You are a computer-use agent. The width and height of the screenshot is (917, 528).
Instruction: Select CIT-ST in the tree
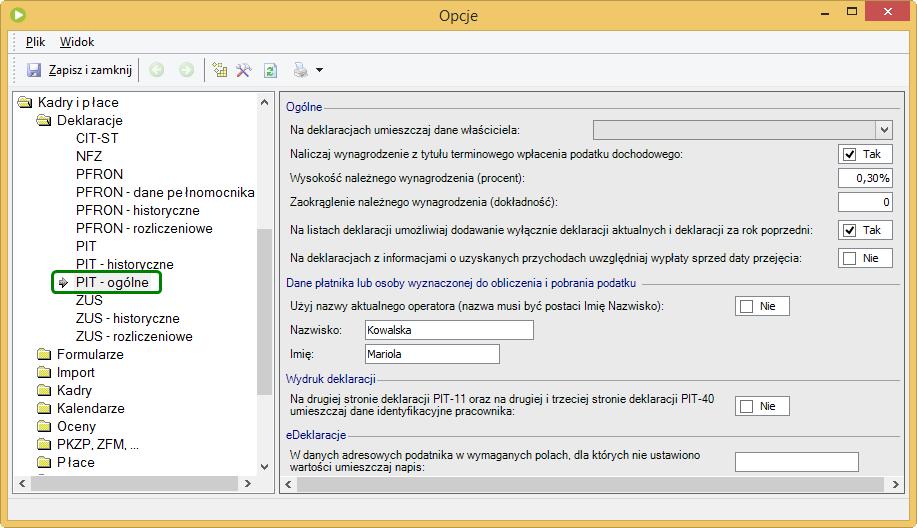pos(97,139)
